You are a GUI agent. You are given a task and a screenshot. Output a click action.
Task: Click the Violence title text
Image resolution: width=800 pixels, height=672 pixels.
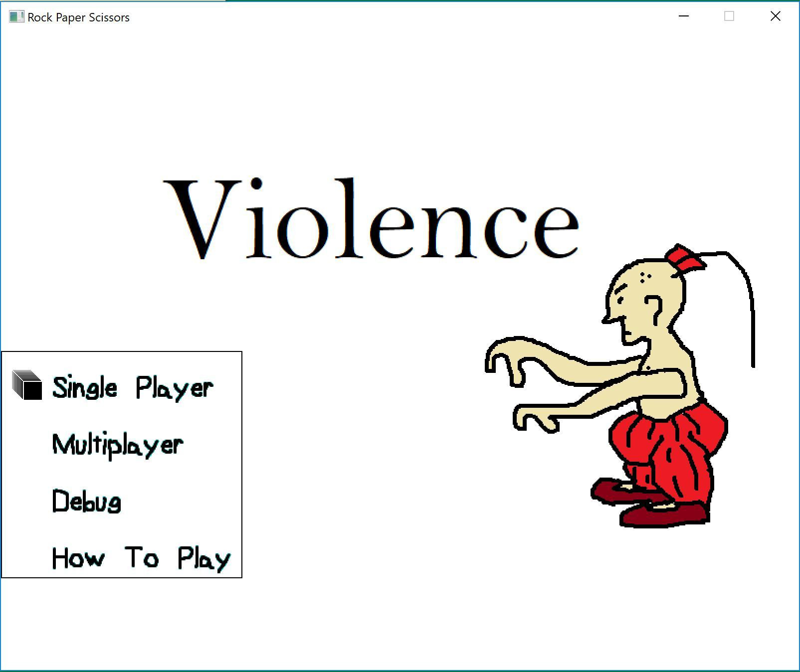[x=371, y=219]
